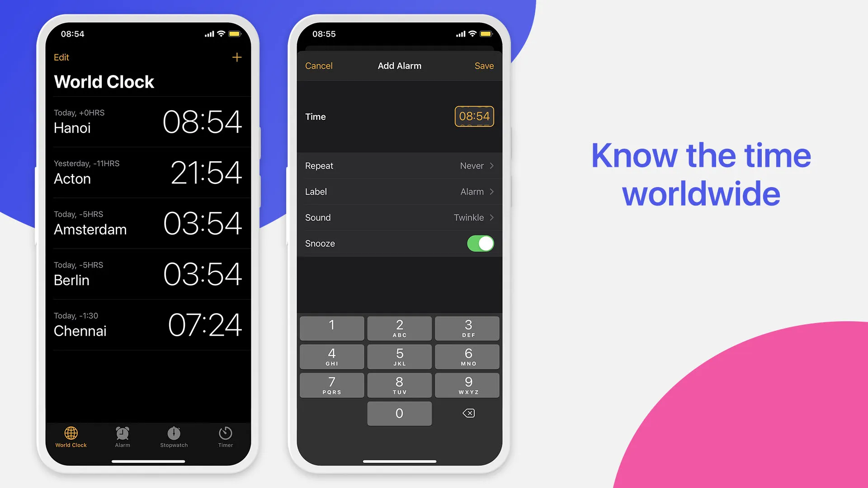Tap the add (+) button to create clock

click(237, 56)
